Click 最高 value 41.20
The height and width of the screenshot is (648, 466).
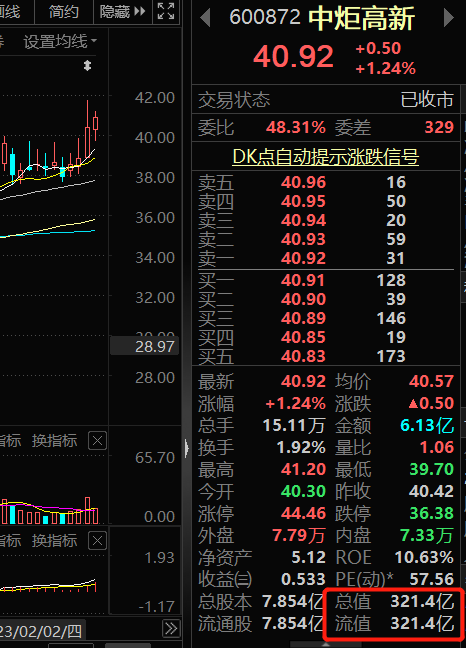pos(304,469)
